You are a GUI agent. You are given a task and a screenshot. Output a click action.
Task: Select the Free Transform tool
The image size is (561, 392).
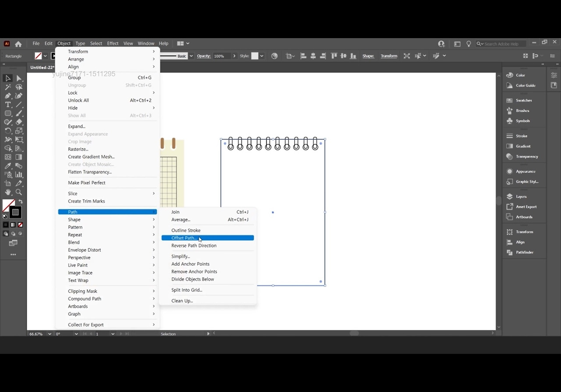point(19,139)
